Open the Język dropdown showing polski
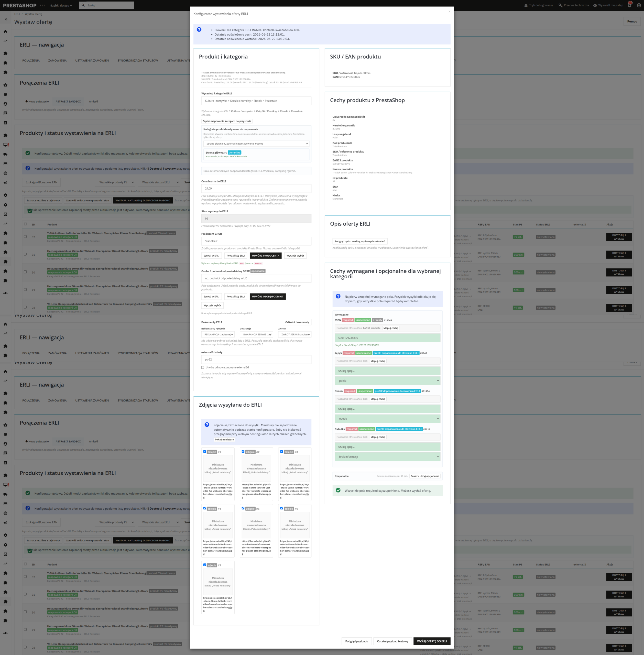The image size is (644, 655). click(x=388, y=381)
